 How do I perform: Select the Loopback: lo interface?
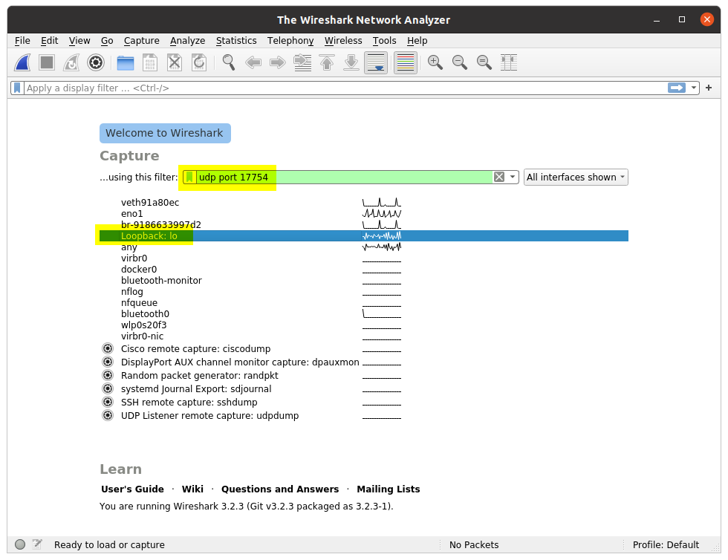click(363, 236)
